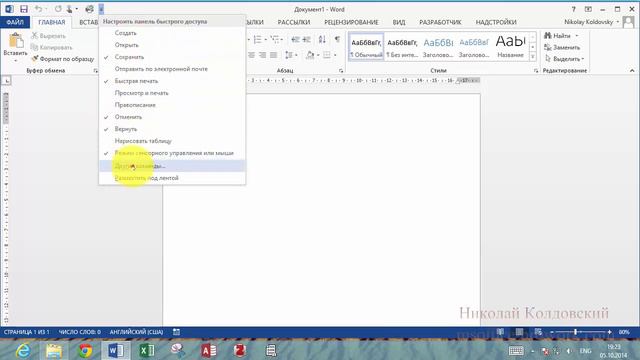
Task: Click the zoom slider handle
Action: point(576,332)
